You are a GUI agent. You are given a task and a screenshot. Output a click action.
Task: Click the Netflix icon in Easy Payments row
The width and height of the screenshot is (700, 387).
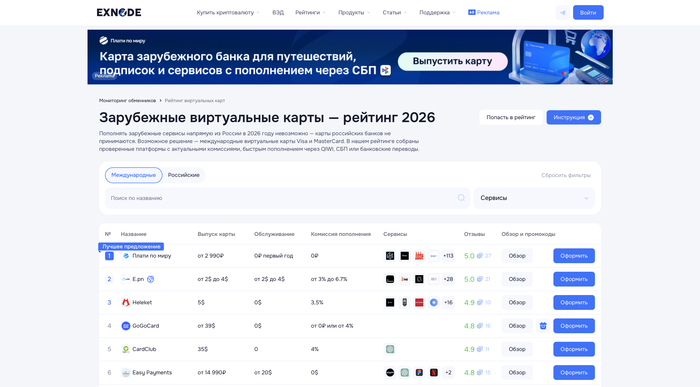tap(433, 372)
